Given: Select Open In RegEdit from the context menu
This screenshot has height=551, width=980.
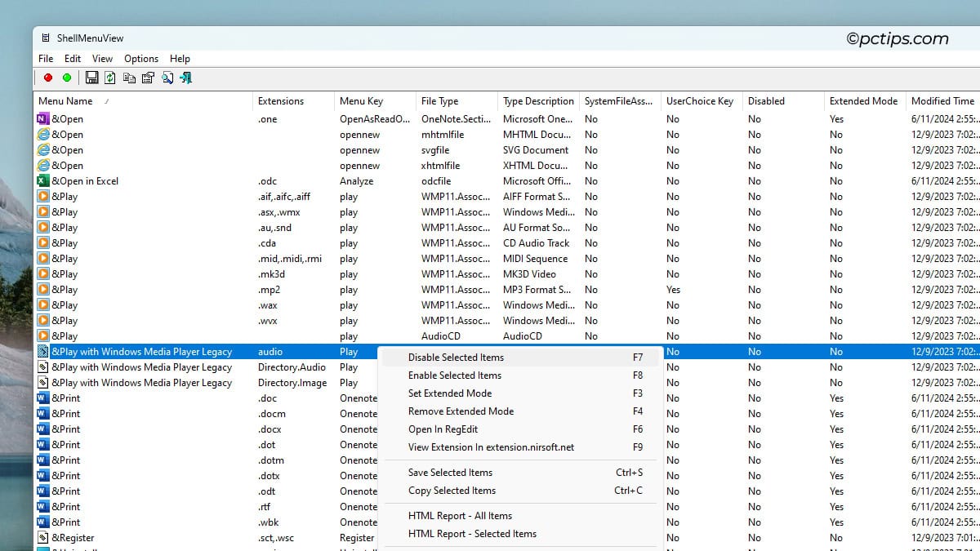Looking at the screenshot, I should pyautogui.click(x=443, y=429).
